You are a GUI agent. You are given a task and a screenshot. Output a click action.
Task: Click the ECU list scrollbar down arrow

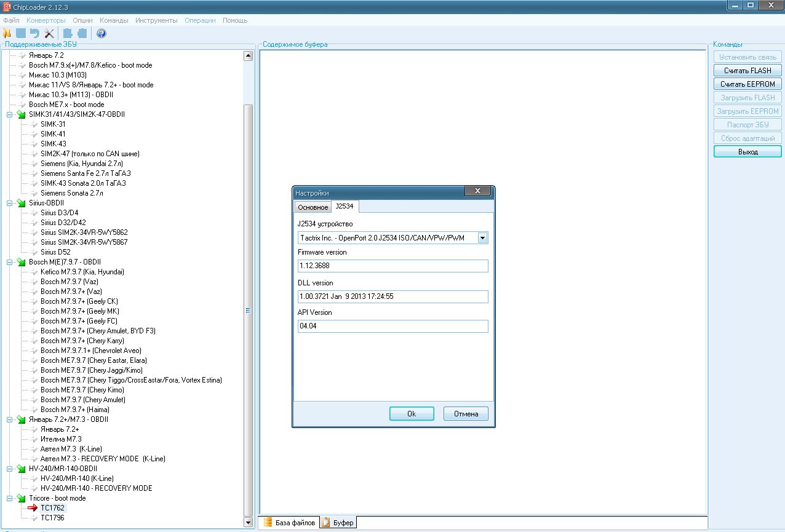249,523
